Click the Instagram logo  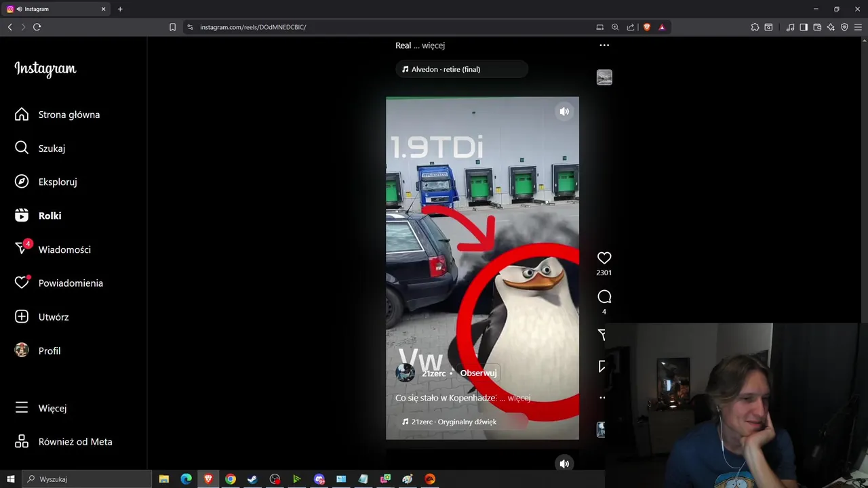[45, 68]
